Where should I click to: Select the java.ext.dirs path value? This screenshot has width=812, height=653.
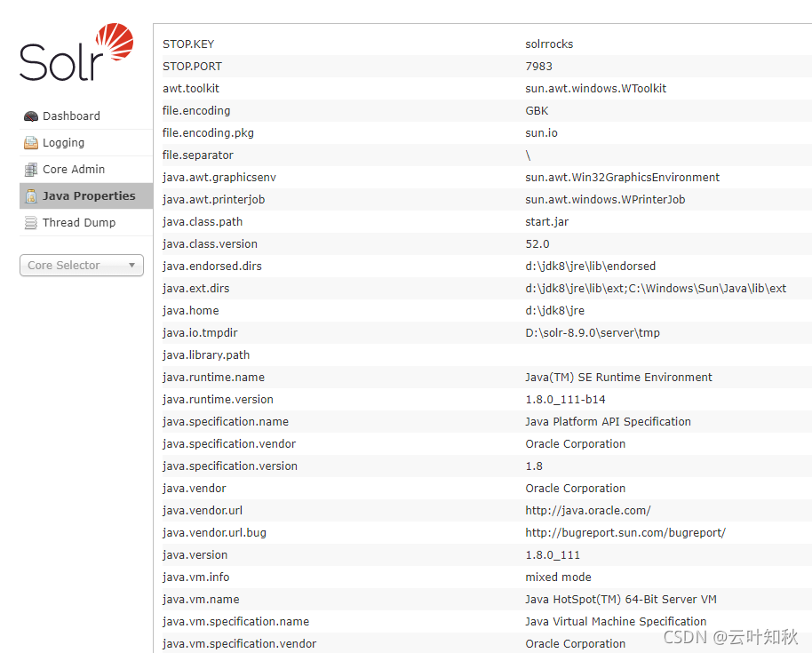point(656,289)
